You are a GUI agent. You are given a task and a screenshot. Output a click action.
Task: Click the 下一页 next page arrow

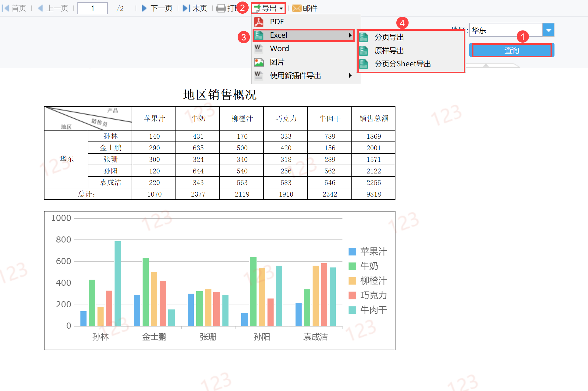144,8
